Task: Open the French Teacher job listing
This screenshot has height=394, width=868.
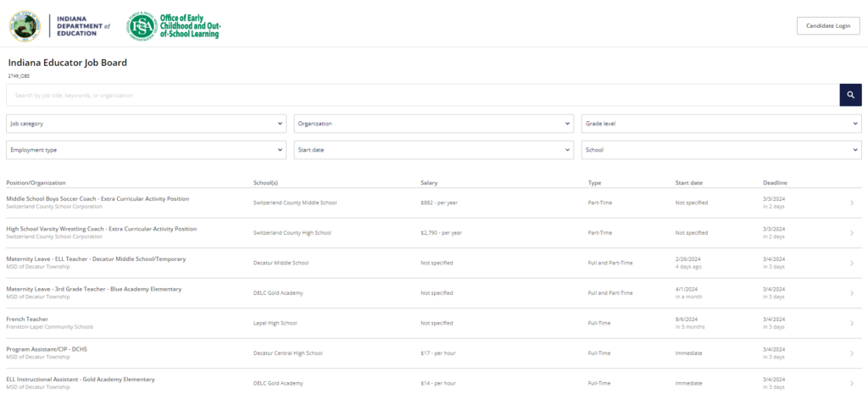Action: (27, 319)
